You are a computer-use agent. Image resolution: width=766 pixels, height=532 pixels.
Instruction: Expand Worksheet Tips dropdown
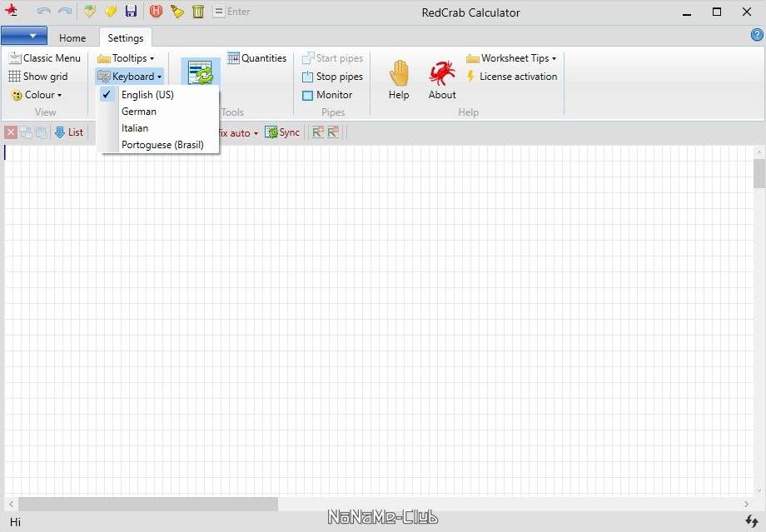coord(511,58)
